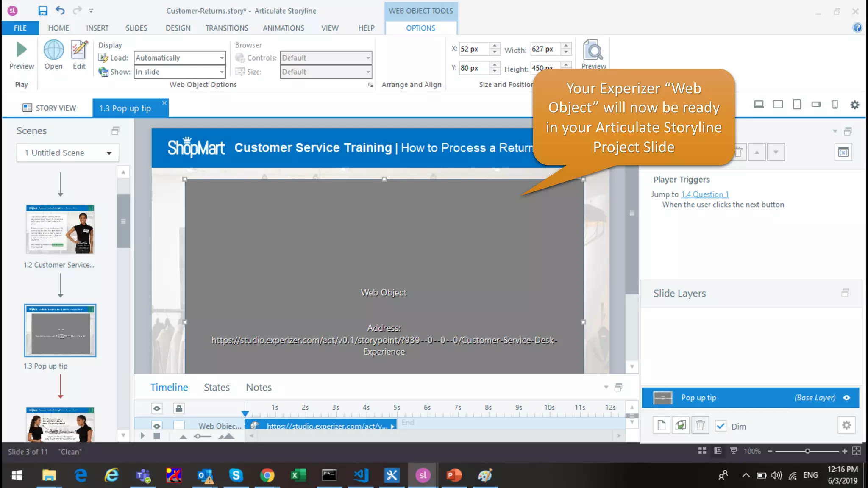
Task: Toggle base layer visibility eye for Pop up tip
Action: pos(847,398)
